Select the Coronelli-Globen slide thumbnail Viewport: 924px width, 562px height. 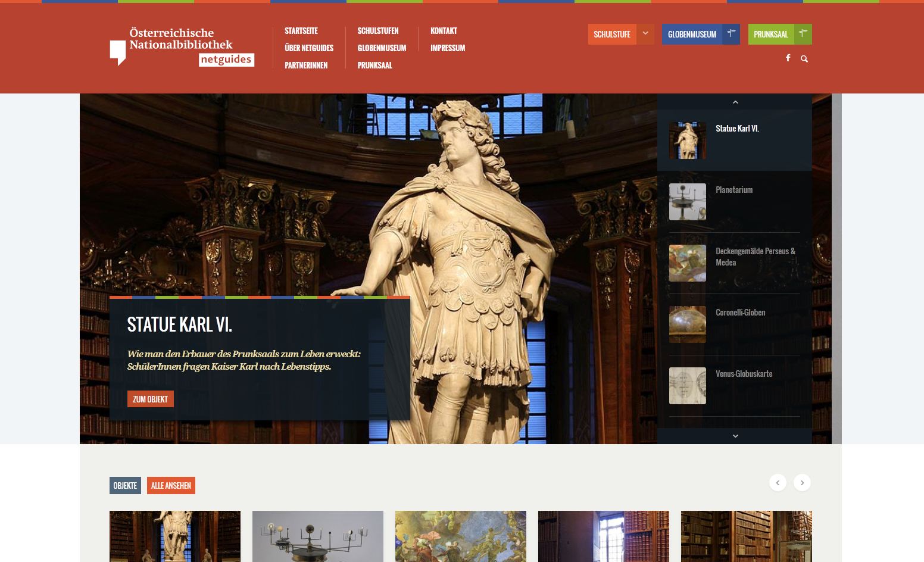pyautogui.click(x=688, y=324)
